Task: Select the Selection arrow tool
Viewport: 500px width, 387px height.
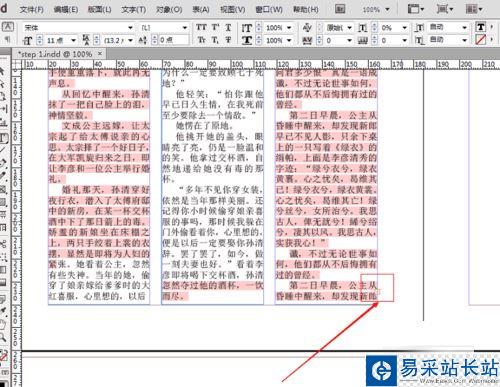Action: click(x=2, y=70)
